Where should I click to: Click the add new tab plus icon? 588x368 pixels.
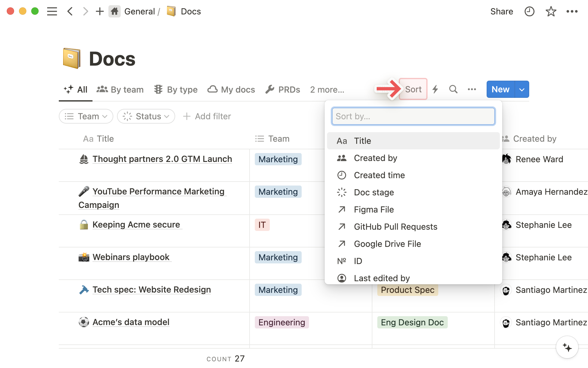pos(100,12)
